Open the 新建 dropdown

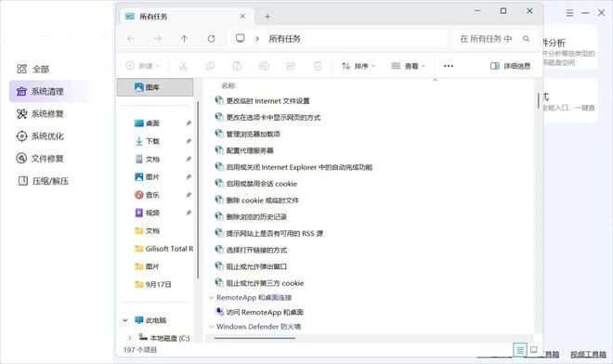click(143, 66)
